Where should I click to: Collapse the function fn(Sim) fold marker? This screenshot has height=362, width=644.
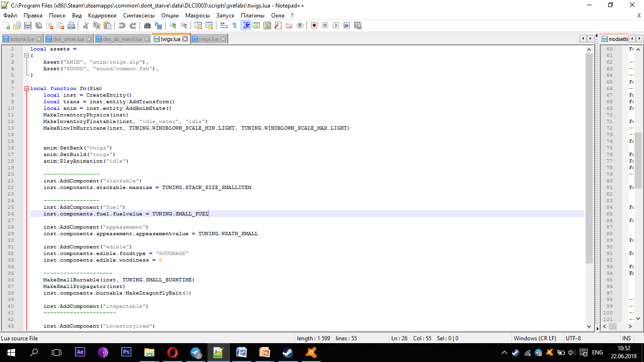coord(27,89)
